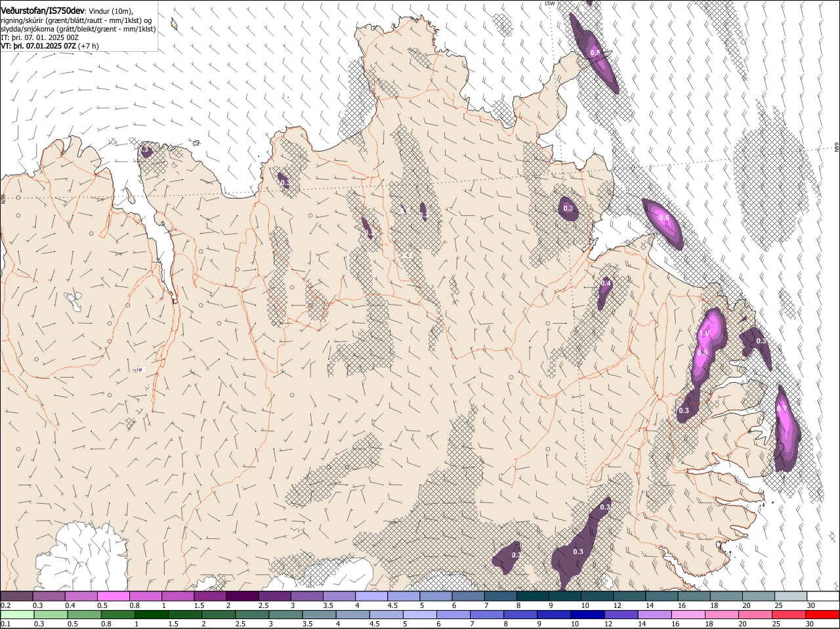
Task: Click the 'Vindur (10m)' text in header
Action: [x=111, y=11]
